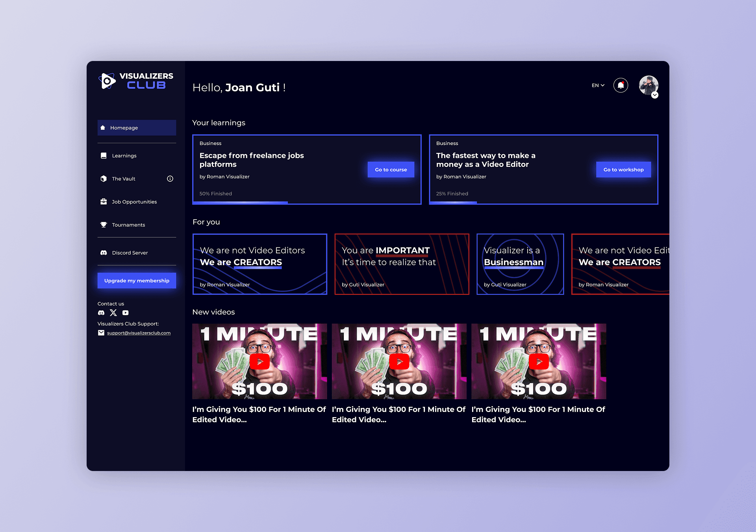Open Tournaments from the sidebar

pos(128,225)
